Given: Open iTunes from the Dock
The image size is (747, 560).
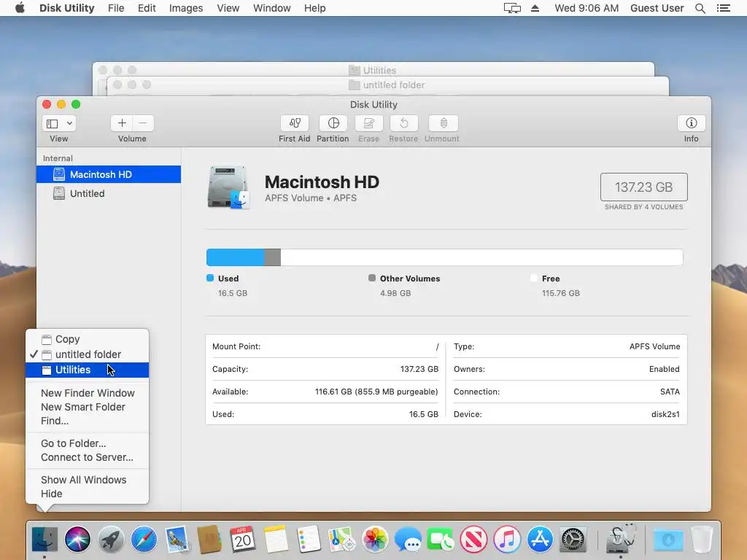Looking at the screenshot, I should coord(507,540).
